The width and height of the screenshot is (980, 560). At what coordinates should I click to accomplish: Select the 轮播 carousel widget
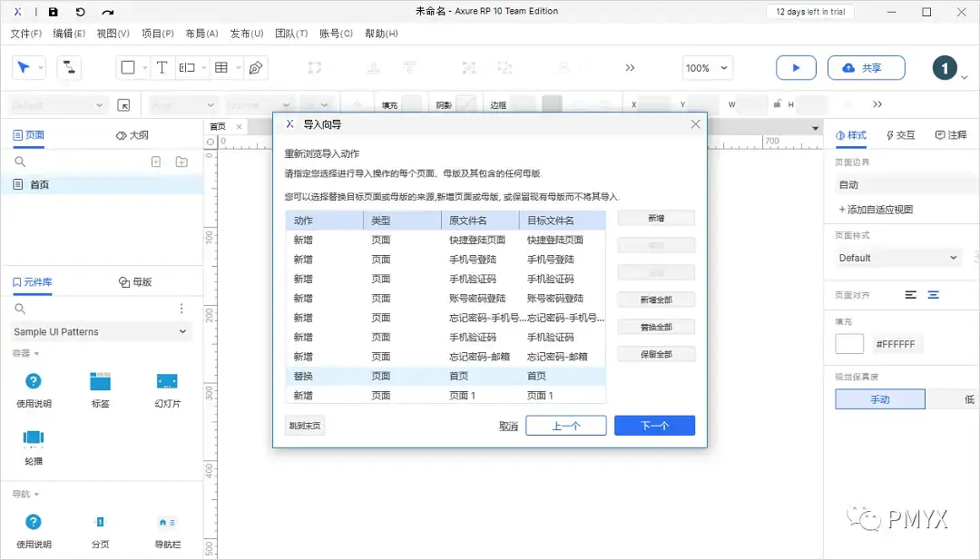(34, 445)
